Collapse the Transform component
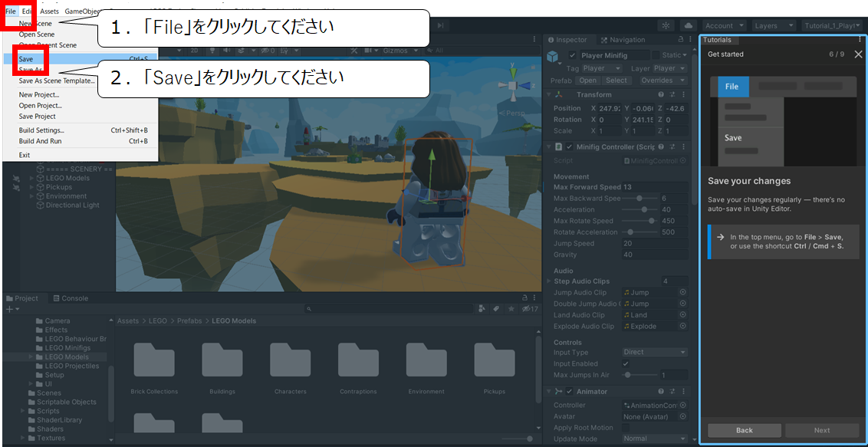Viewport: 868px width, 447px height. tap(548, 94)
